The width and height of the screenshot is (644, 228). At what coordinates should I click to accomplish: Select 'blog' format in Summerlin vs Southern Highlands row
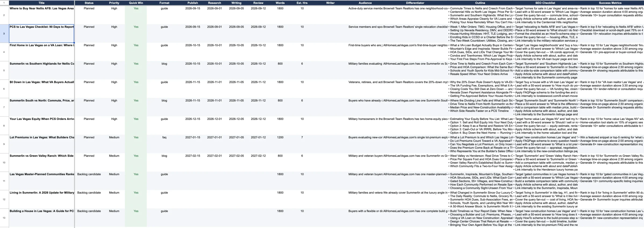[x=164, y=64]
